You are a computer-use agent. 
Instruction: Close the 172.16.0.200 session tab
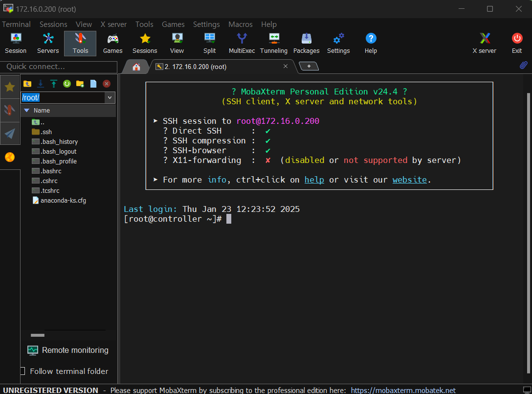click(x=286, y=66)
